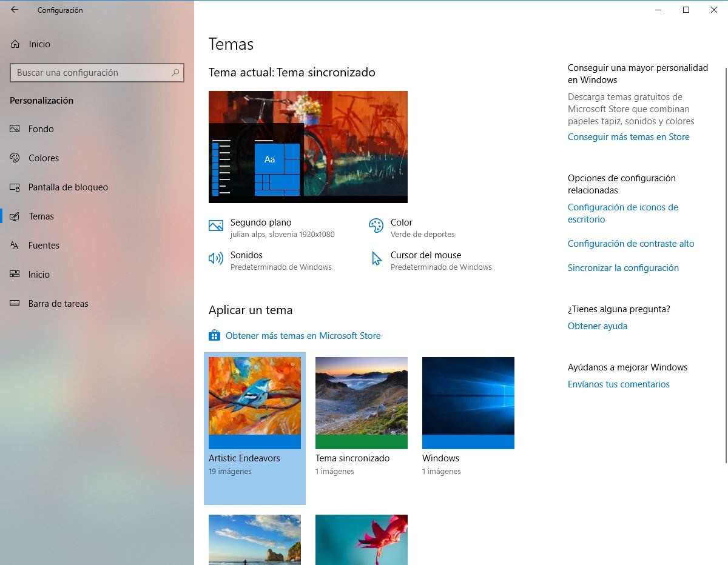Click 'Predeterminado de Windows' under Cursor del mouse
The image size is (728, 565).
[441, 267]
